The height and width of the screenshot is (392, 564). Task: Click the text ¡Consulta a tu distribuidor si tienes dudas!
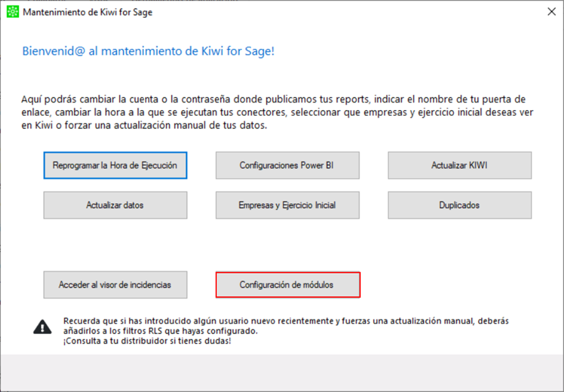coord(148,340)
